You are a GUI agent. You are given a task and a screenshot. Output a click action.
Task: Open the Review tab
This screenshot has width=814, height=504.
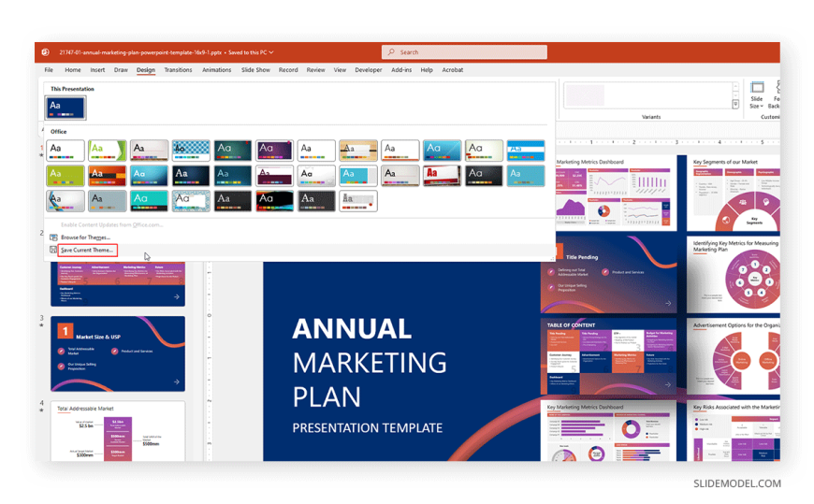click(x=315, y=69)
